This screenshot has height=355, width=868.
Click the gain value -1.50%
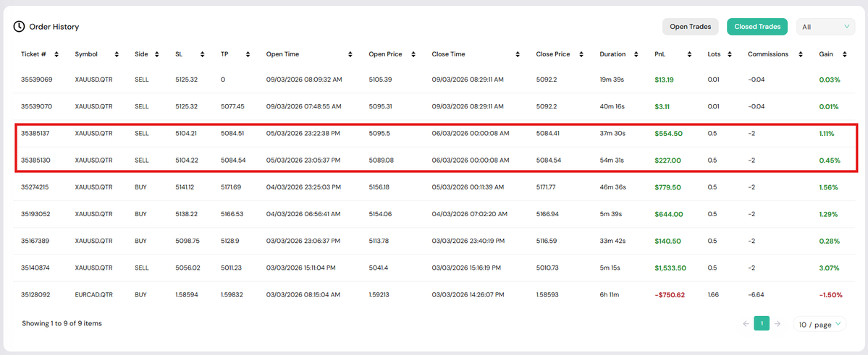click(x=831, y=295)
